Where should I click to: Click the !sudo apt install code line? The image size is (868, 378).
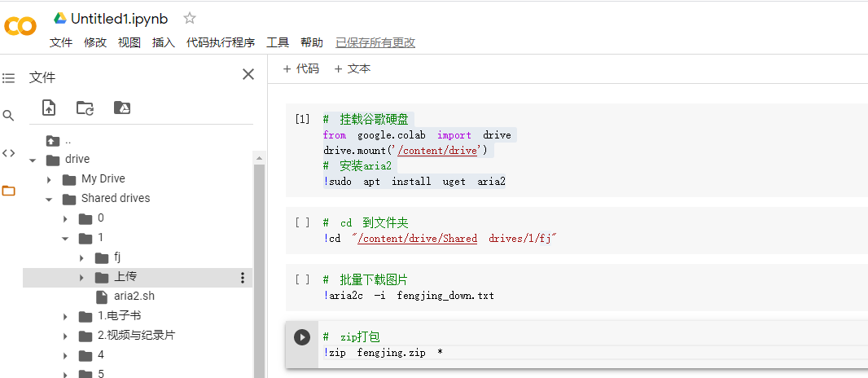coord(414,182)
